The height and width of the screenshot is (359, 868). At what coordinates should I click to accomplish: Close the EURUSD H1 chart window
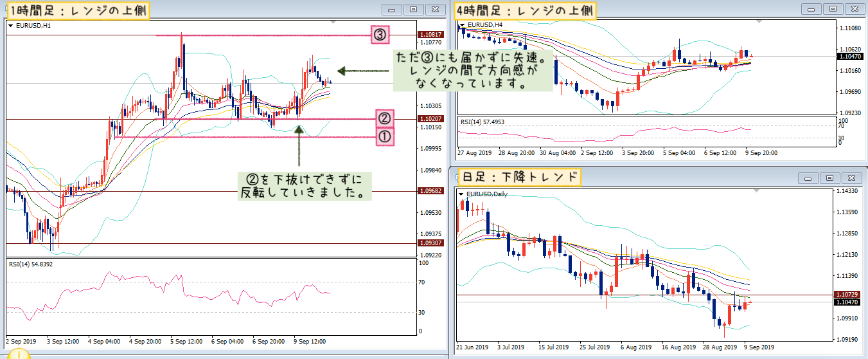coord(436,10)
